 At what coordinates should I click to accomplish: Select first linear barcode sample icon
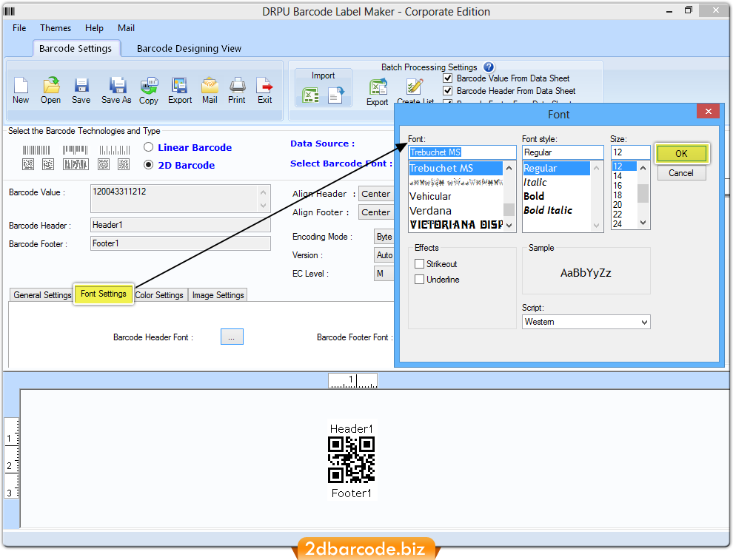point(36,150)
